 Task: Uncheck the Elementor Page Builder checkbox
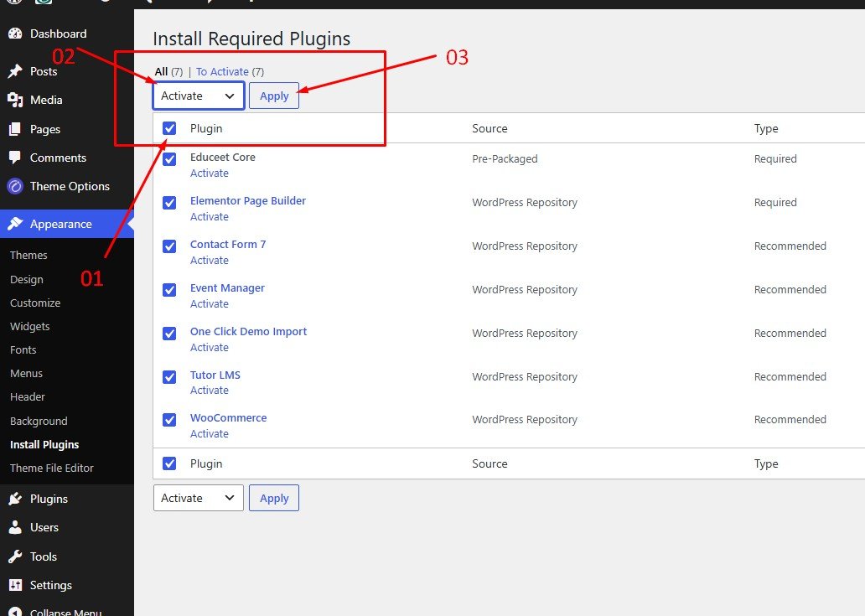coord(169,203)
